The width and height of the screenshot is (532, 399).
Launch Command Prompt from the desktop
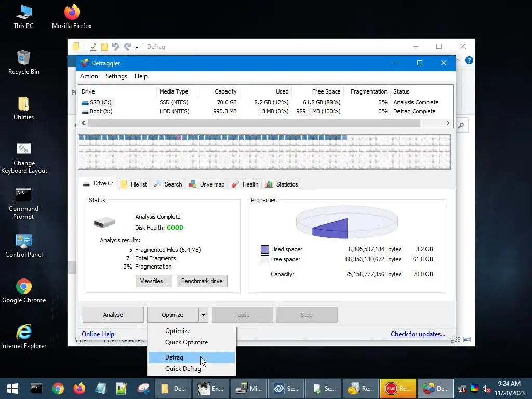(23, 204)
